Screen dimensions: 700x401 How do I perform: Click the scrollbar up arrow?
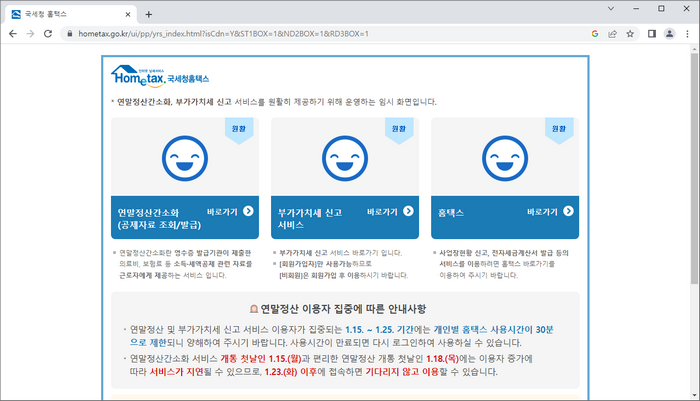click(694, 48)
